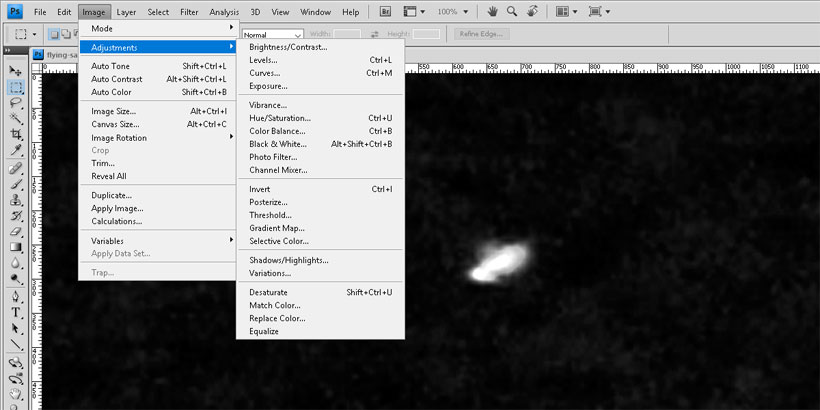Screen dimensions: 820x410
Task: Enable New selection mode in options bar
Action: coord(54,35)
